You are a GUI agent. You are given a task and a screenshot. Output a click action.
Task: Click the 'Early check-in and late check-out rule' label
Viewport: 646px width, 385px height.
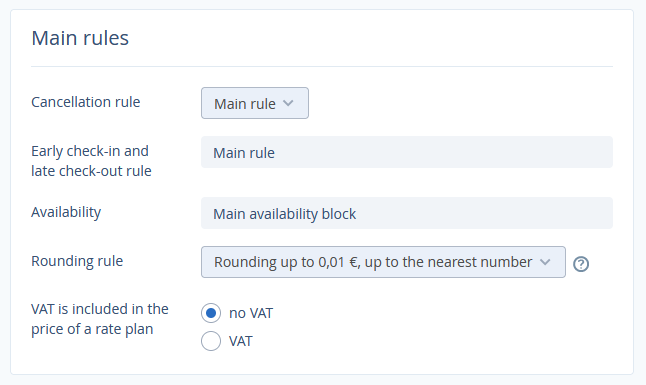click(91, 161)
